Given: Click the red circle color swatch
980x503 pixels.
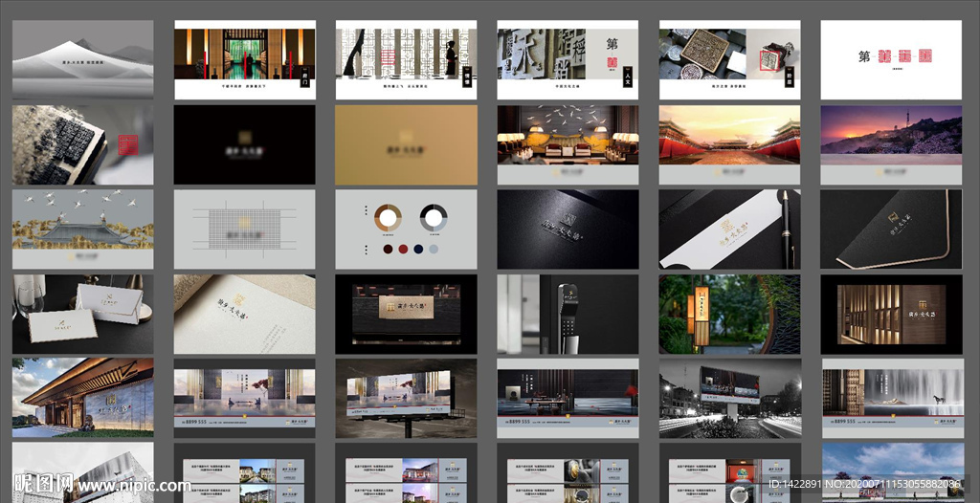Looking at the screenshot, I should click(403, 249).
